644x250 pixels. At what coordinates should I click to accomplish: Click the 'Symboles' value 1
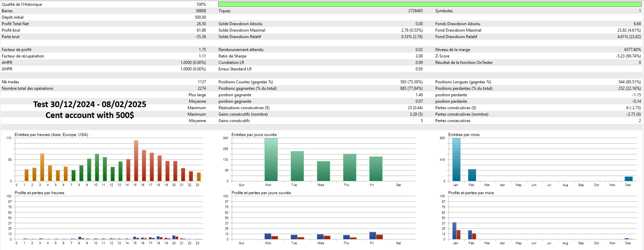(640, 11)
